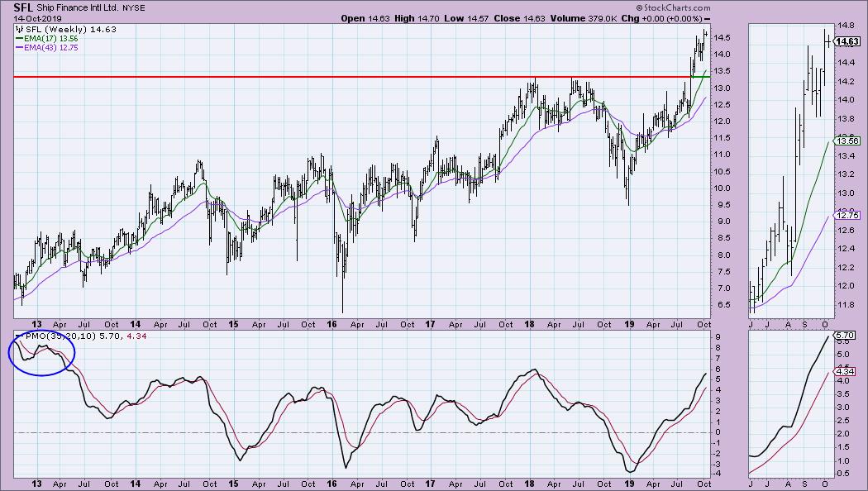Click the SFL ticker symbol in the header
The image size is (868, 491).
pos(23,7)
